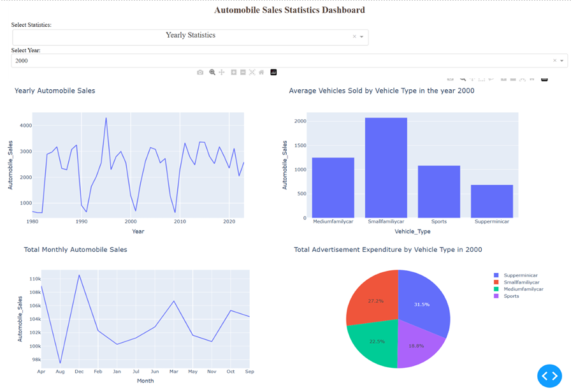Image resolution: width=571 pixels, height=392 pixels.
Task: Click the Plotly logo icon
Action: (x=273, y=73)
